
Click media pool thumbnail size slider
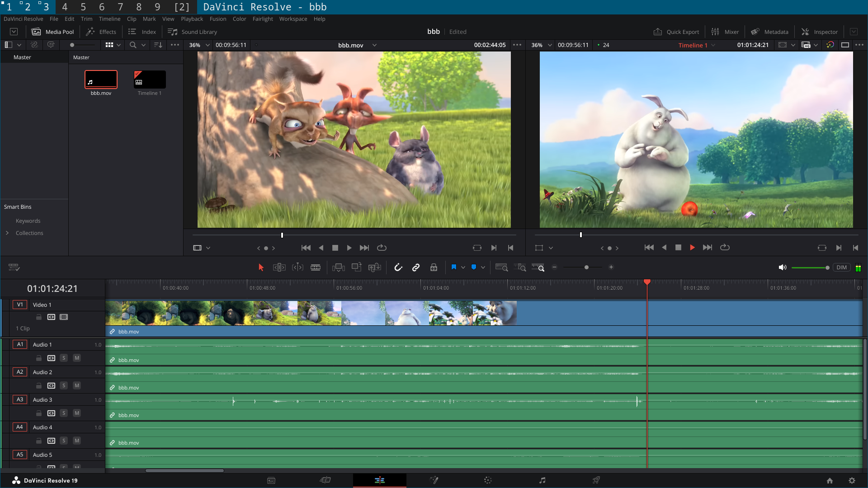click(83, 45)
